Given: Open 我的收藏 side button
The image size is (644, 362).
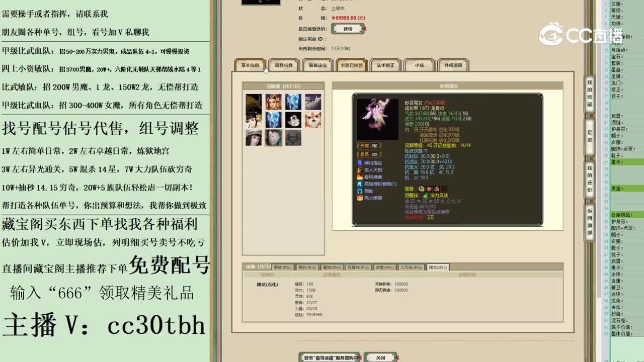Looking at the screenshot, I should (590, 94).
